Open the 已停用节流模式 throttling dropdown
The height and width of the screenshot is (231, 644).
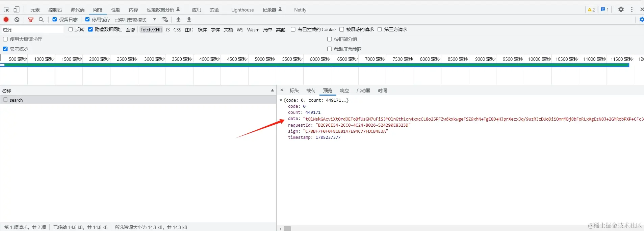[135, 20]
